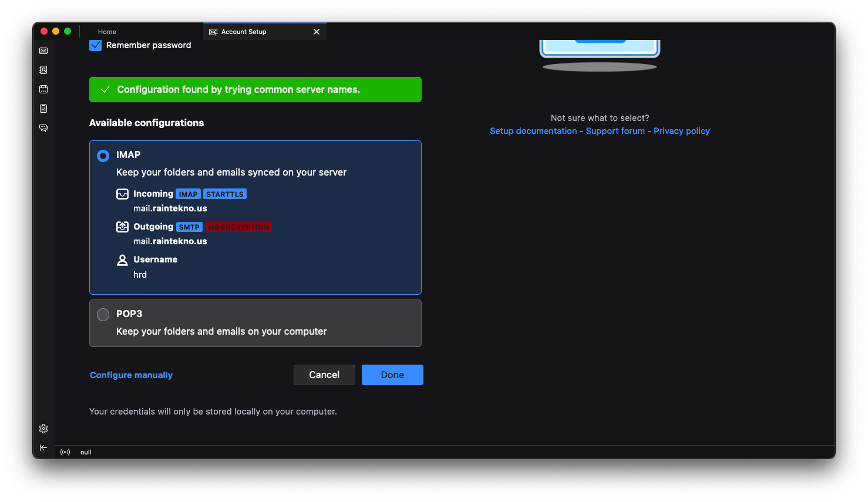Collapse the spaces toolbar arrow icon
This screenshot has width=868, height=502.
(x=43, y=447)
